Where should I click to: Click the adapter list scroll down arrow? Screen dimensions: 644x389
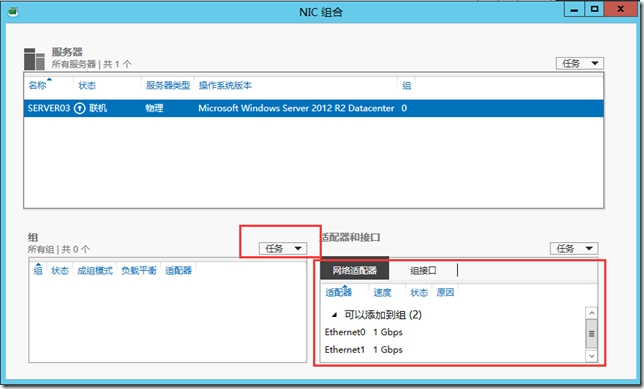(x=591, y=356)
